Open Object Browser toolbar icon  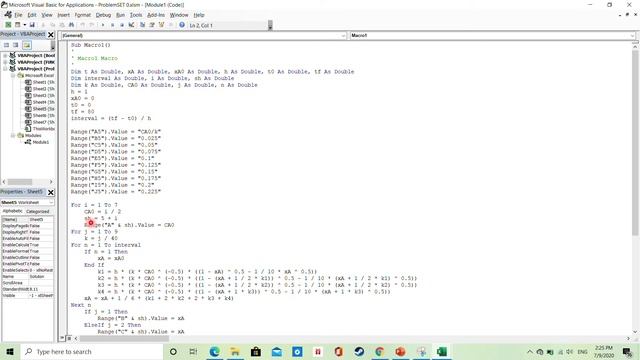(161, 25)
